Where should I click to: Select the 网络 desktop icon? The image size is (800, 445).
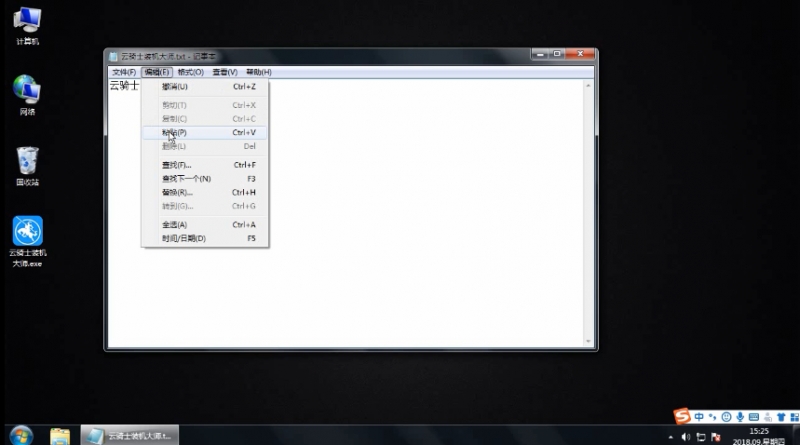coord(27,95)
